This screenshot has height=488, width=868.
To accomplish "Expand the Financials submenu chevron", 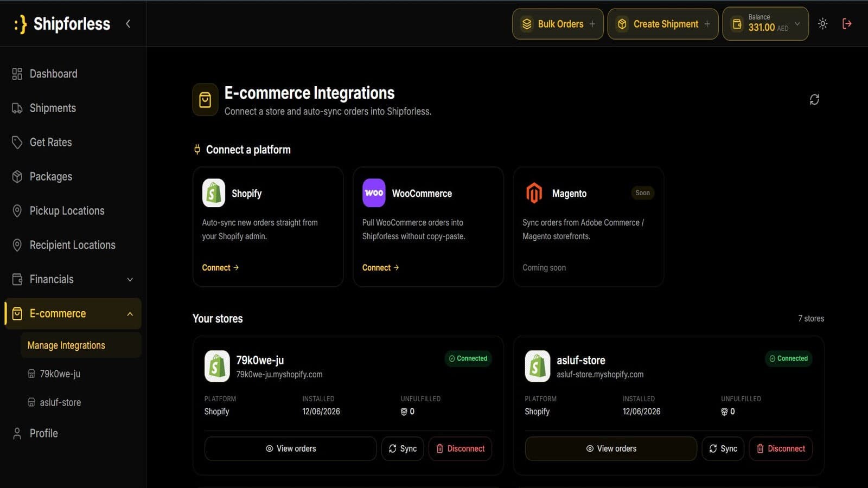I will pyautogui.click(x=130, y=279).
